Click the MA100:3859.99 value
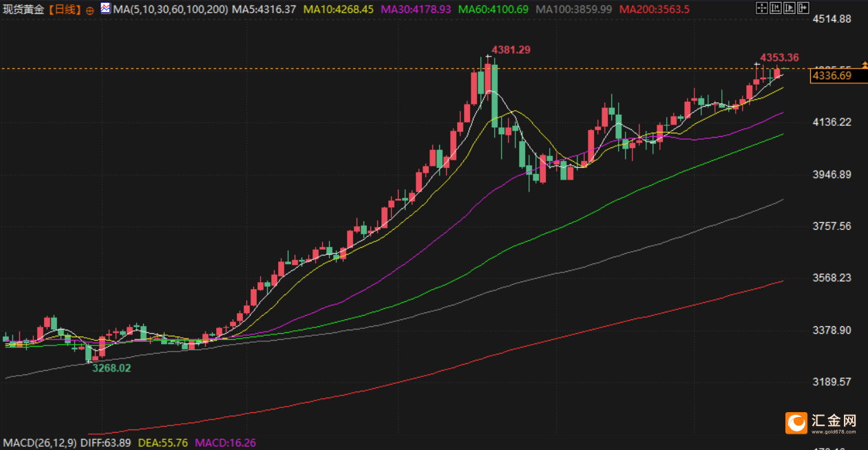Image resolution: width=868 pixels, height=450 pixels. (573, 10)
